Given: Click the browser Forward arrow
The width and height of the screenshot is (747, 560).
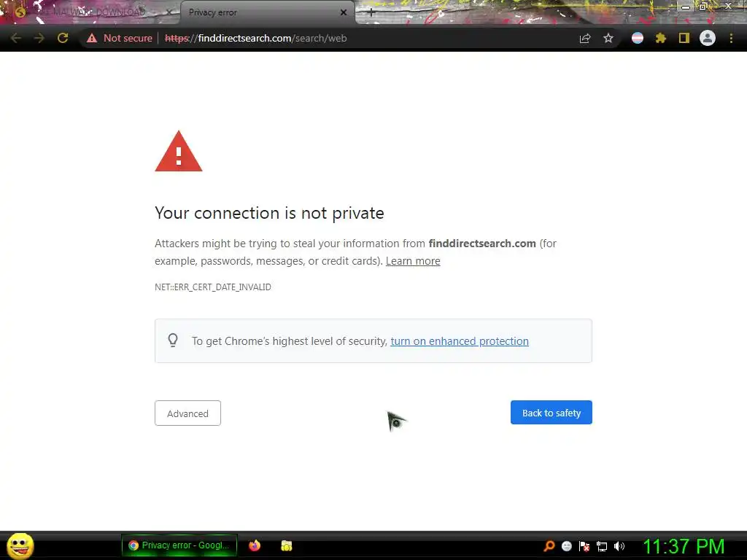Looking at the screenshot, I should (39, 38).
